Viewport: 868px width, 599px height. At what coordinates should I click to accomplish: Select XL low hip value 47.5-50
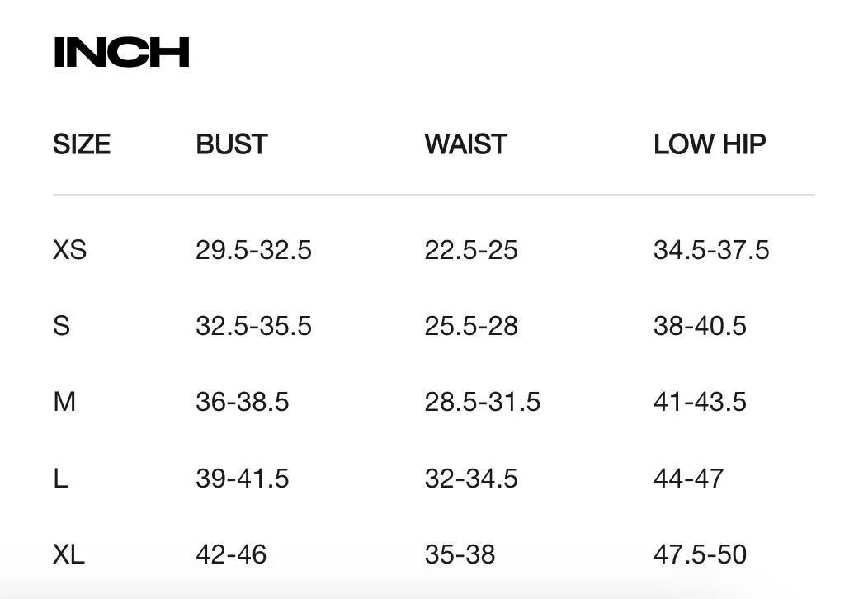(x=700, y=554)
